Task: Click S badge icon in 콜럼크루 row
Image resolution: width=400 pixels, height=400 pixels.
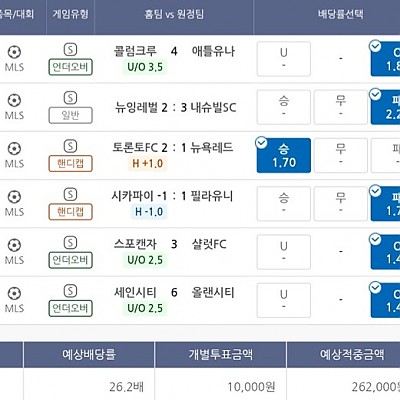Action: [x=70, y=50]
